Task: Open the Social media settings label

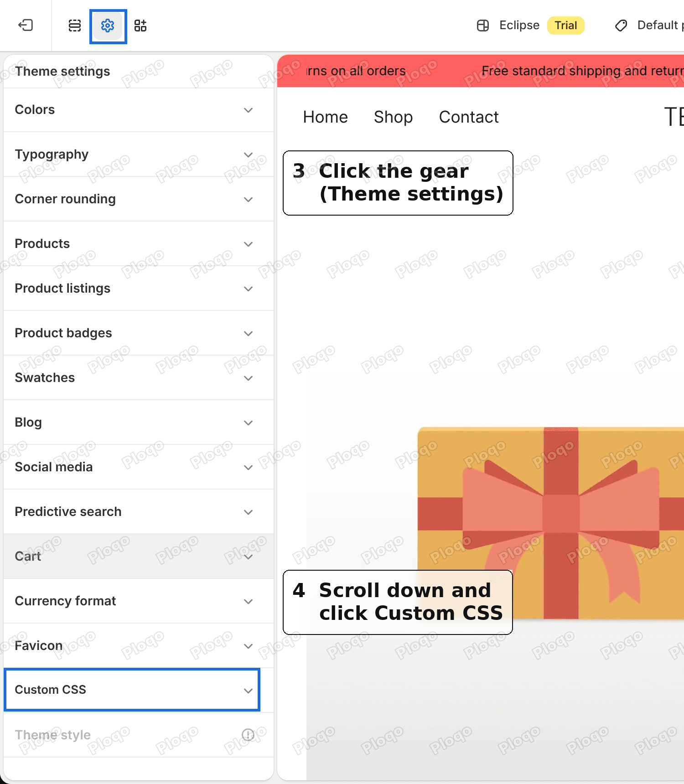Action: pyautogui.click(x=54, y=467)
